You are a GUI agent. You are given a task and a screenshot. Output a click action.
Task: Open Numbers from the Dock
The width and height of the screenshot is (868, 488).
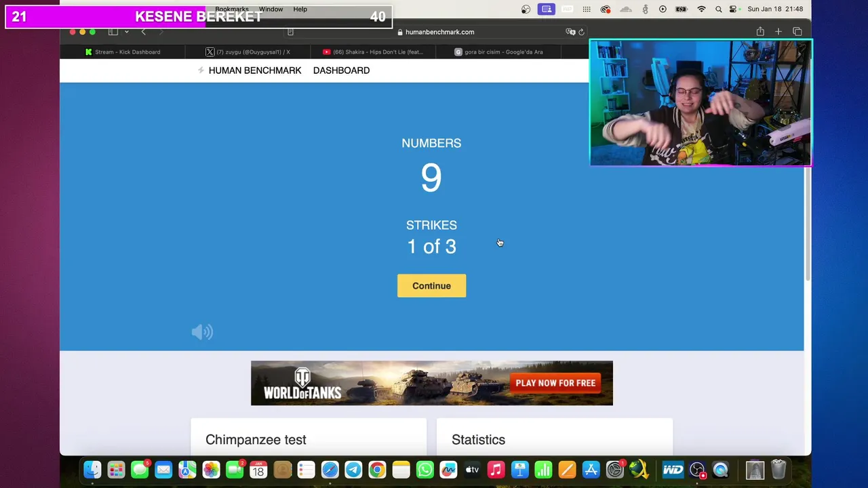point(543,469)
